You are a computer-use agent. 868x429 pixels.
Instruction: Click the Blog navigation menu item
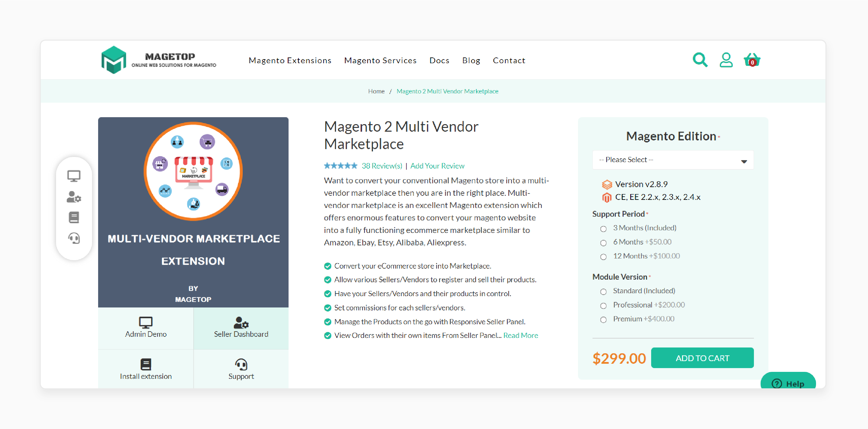click(x=472, y=60)
